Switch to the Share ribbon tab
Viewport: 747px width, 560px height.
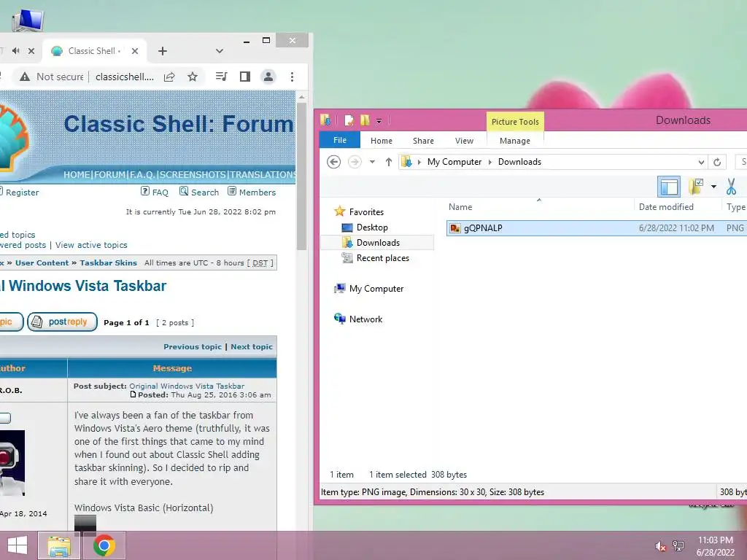424,141
